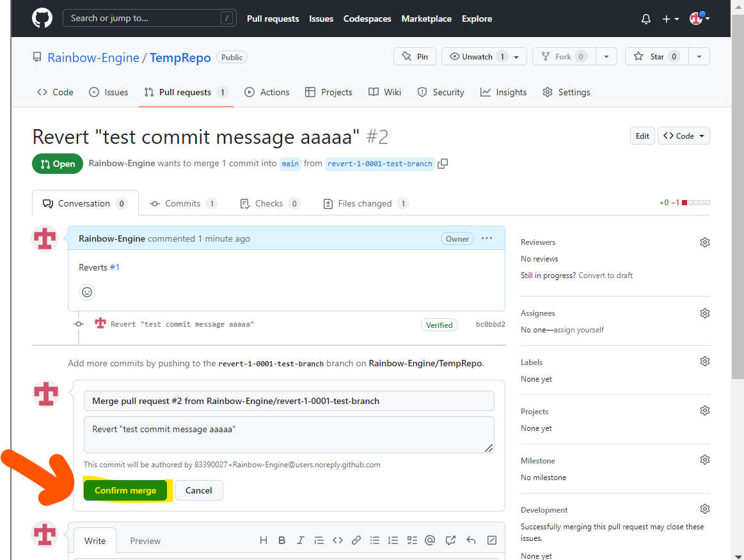Viewport: 744px width, 560px height.
Task: Open the TempRepo repository link
Action: click(180, 58)
